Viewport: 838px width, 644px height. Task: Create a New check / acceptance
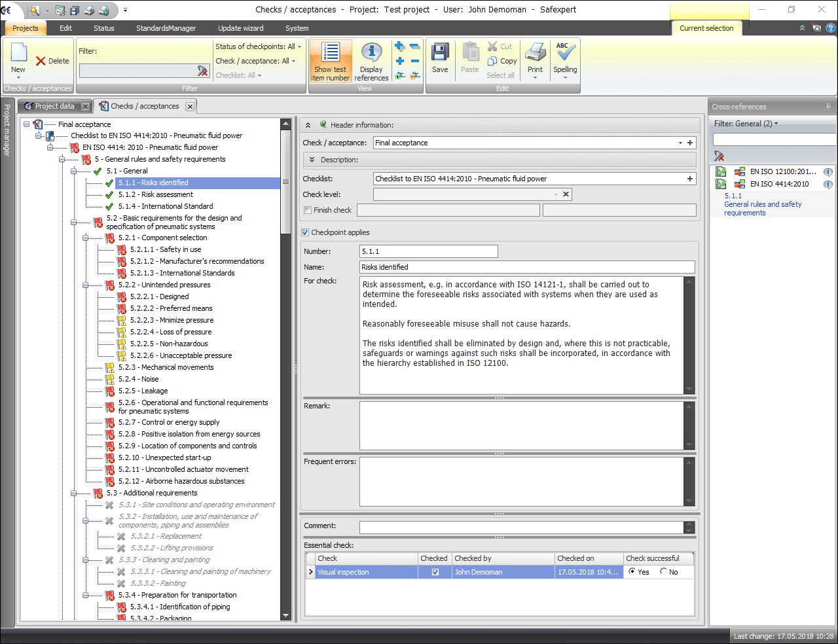(18, 58)
